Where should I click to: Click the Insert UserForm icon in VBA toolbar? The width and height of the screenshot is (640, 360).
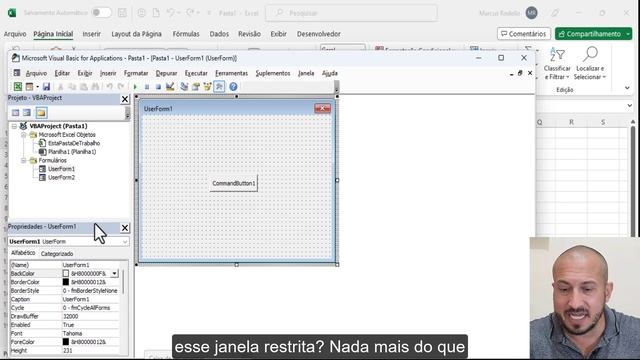(29, 87)
